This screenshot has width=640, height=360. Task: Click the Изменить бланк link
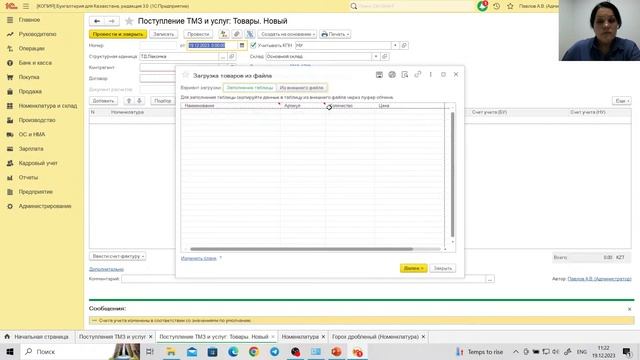click(x=198, y=258)
